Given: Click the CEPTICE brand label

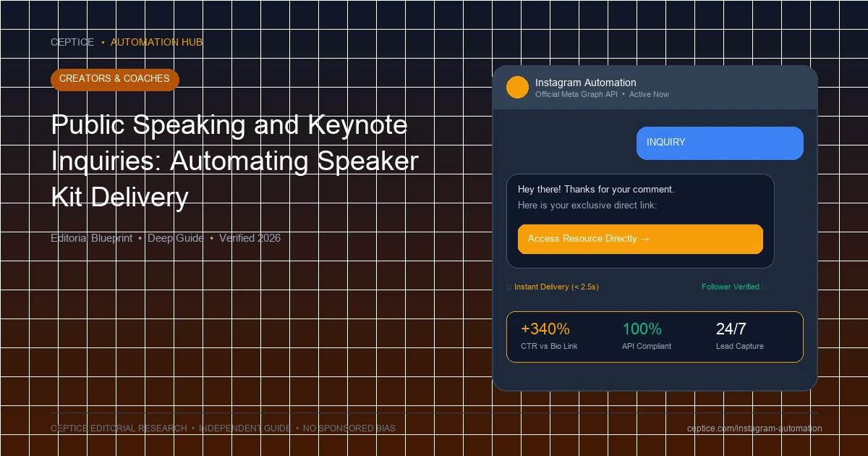Looking at the screenshot, I should pyautogui.click(x=72, y=43).
